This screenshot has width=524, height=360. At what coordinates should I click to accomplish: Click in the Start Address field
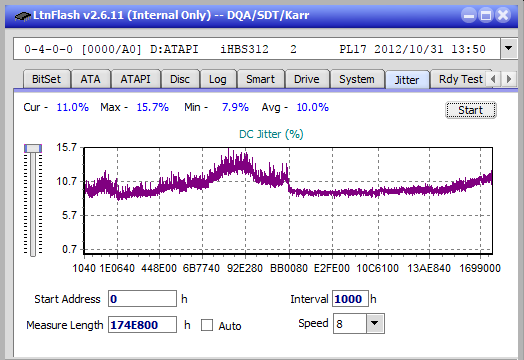pyautogui.click(x=142, y=298)
